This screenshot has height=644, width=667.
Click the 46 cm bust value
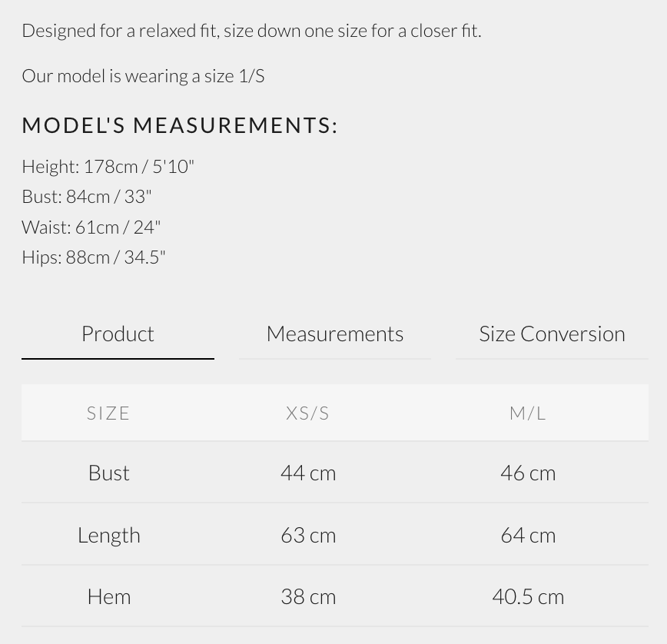click(x=527, y=473)
